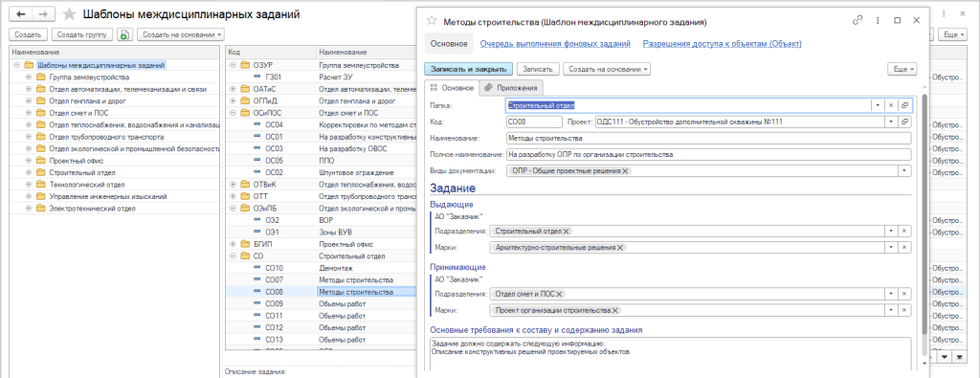Open the Папка linked item icon
Image resolution: width=980 pixels, height=378 pixels.
[x=903, y=105]
